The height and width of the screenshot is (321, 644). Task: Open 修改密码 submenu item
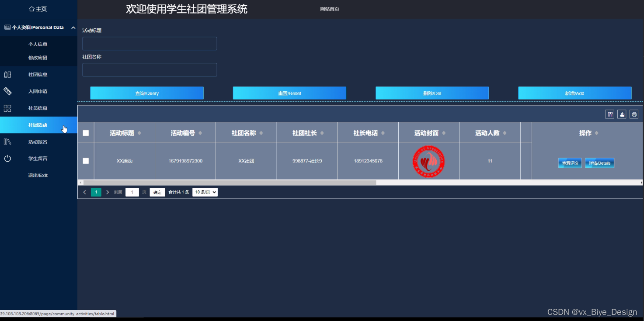pos(38,58)
